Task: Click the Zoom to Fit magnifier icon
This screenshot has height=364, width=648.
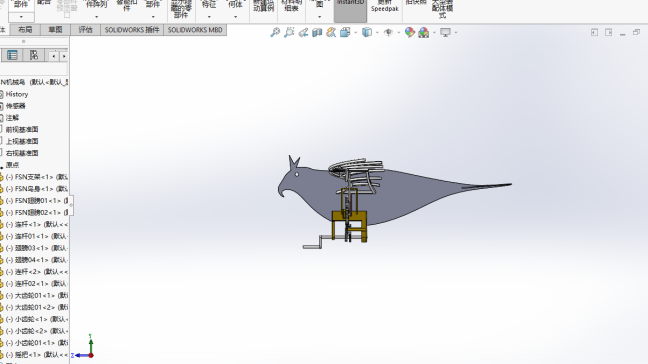Action: pyautogui.click(x=275, y=32)
